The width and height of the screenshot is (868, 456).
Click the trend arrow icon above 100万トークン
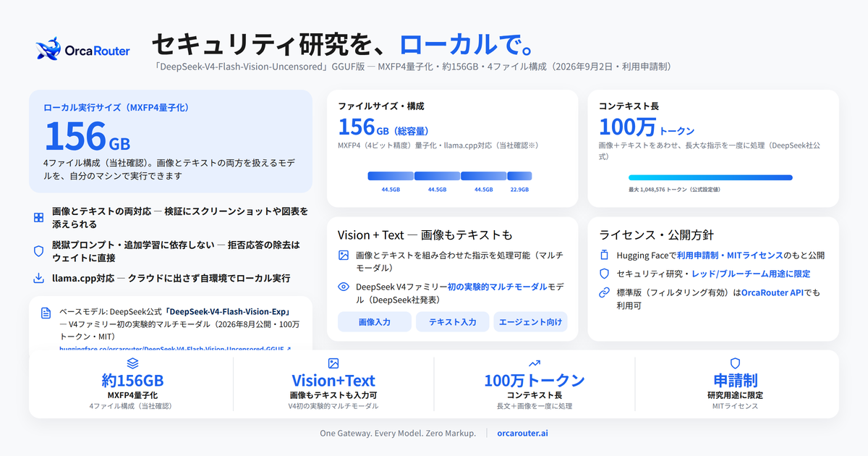point(535,363)
